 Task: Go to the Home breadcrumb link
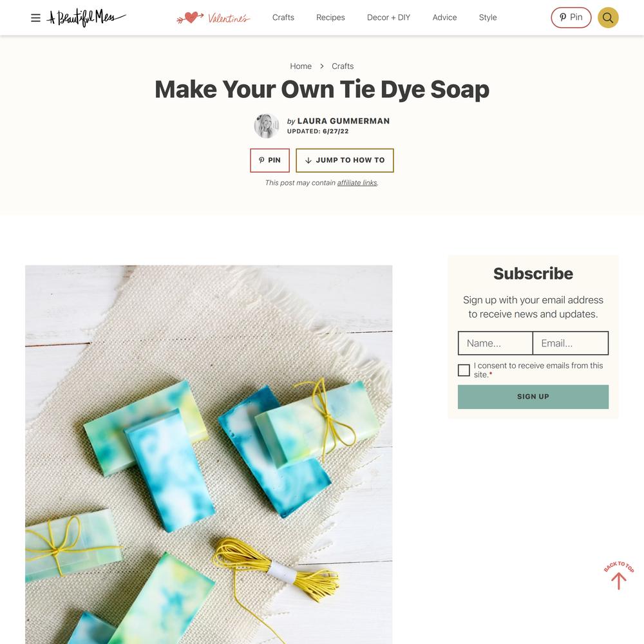click(x=301, y=66)
